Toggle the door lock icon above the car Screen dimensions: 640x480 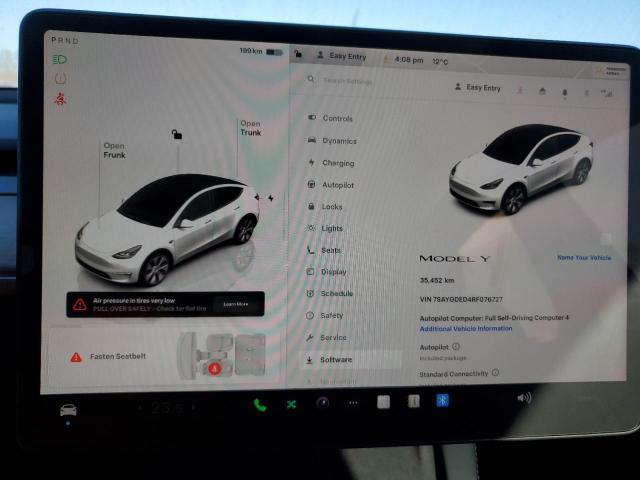[177, 134]
